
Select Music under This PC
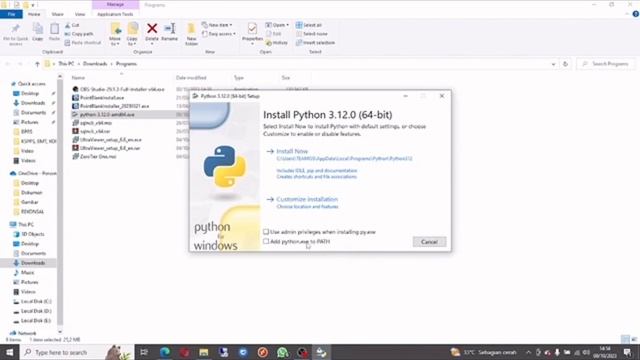click(27, 273)
